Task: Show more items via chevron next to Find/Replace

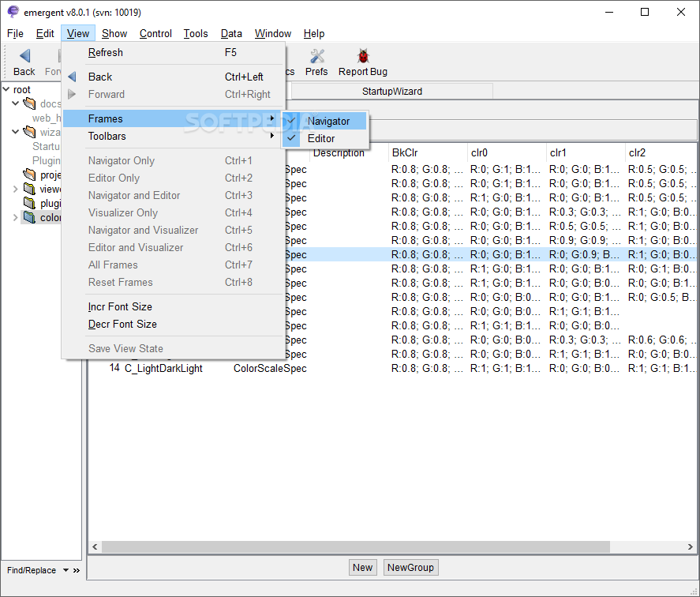Action: 77,570
